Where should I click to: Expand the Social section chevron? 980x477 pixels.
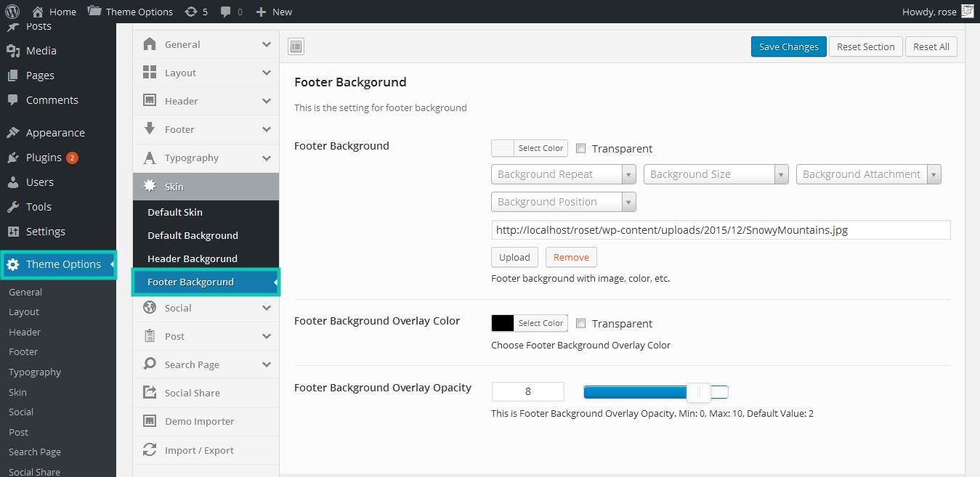point(267,308)
